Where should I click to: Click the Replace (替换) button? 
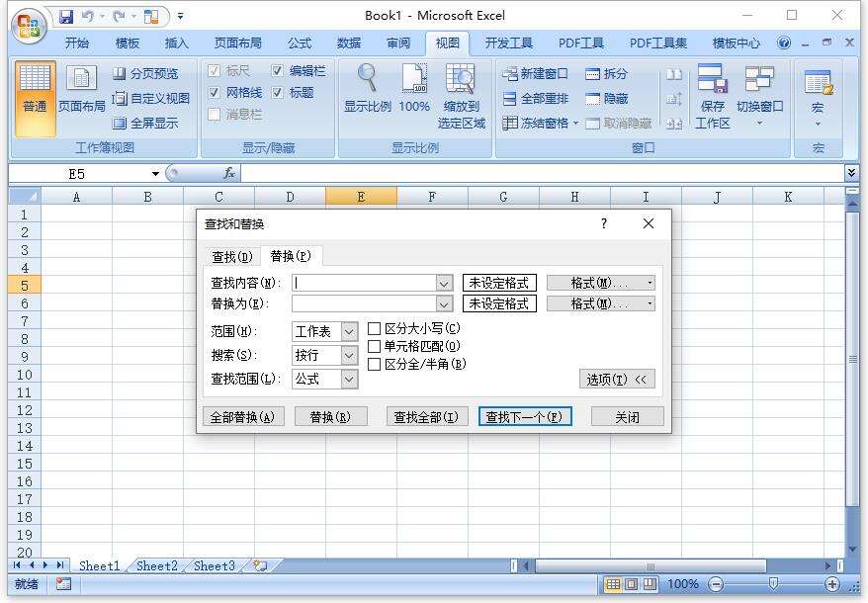point(330,417)
